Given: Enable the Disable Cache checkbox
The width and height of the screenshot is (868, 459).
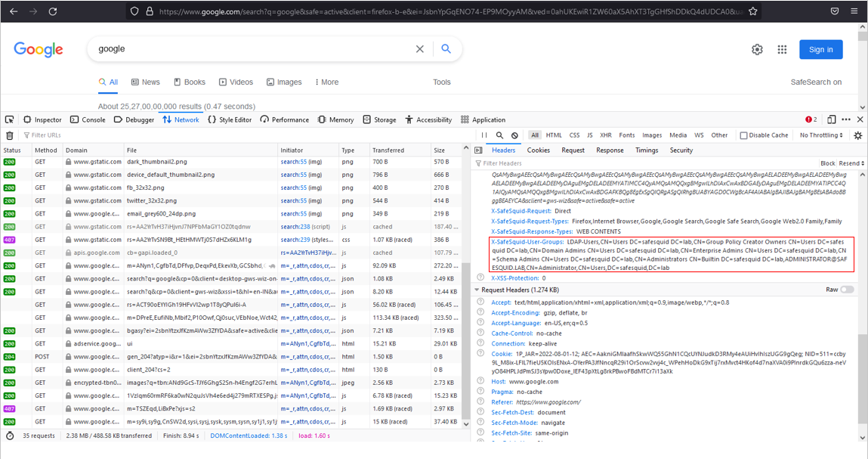Looking at the screenshot, I should point(744,135).
